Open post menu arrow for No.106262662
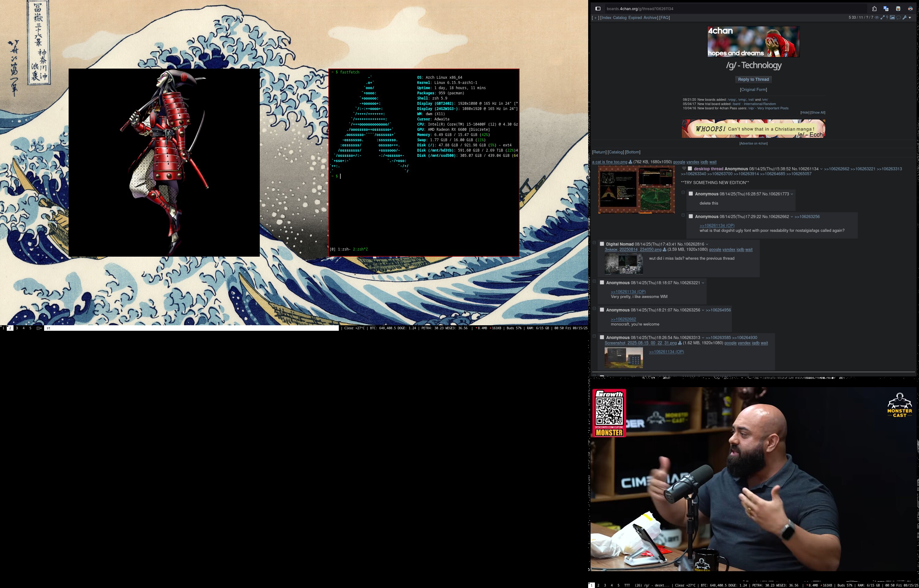Screen dimensions: 919x588 (x=792, y=217)
